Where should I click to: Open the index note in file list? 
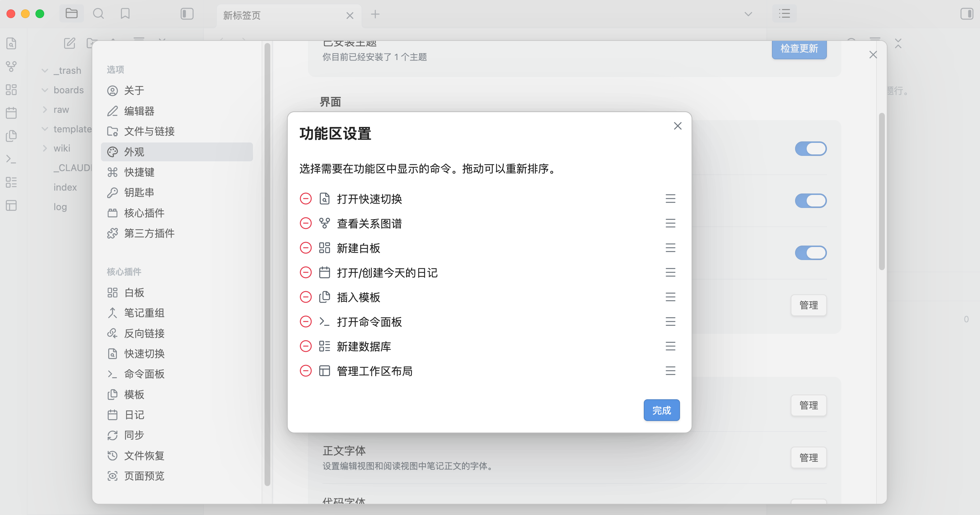coord(65,187)
